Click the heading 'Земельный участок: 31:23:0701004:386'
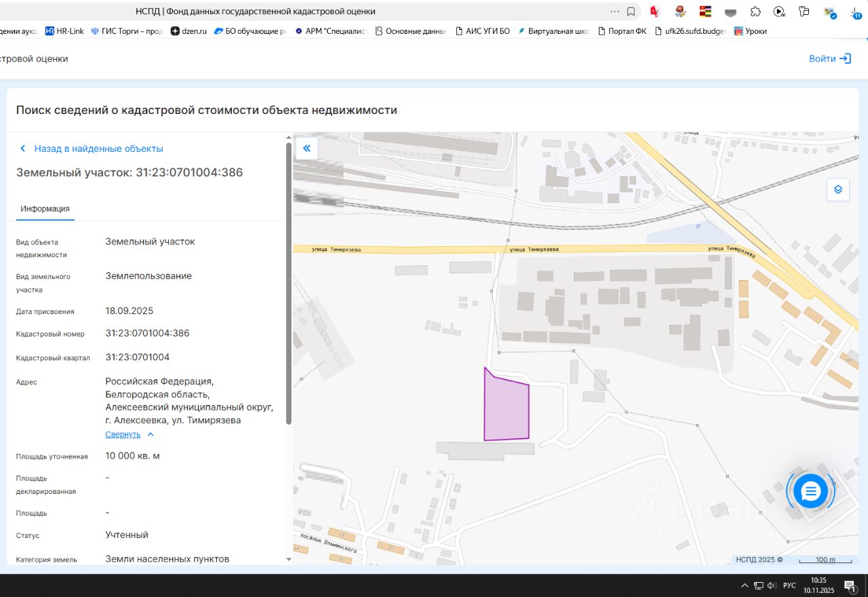868x597 pixels. (130, 172)
